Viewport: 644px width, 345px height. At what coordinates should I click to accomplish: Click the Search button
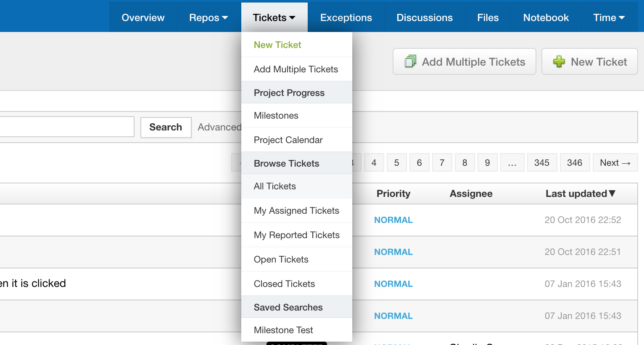coord(166,127)
